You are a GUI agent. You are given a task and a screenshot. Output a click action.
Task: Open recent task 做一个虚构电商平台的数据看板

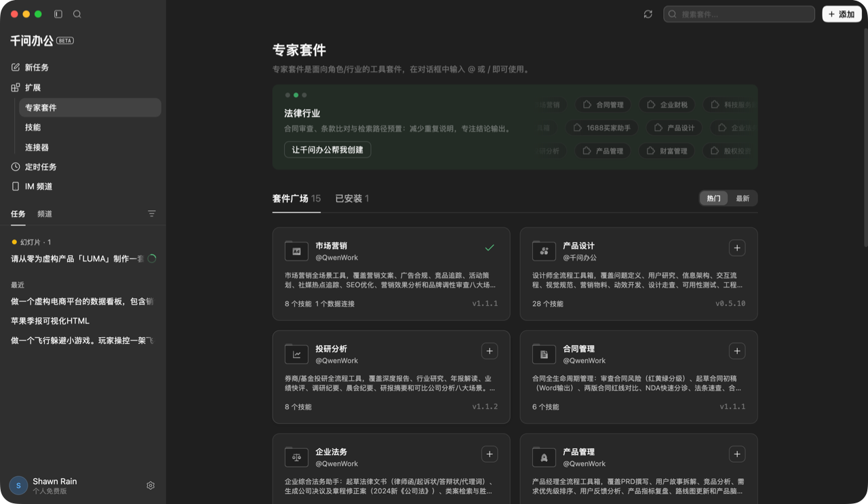coord(83,301)
